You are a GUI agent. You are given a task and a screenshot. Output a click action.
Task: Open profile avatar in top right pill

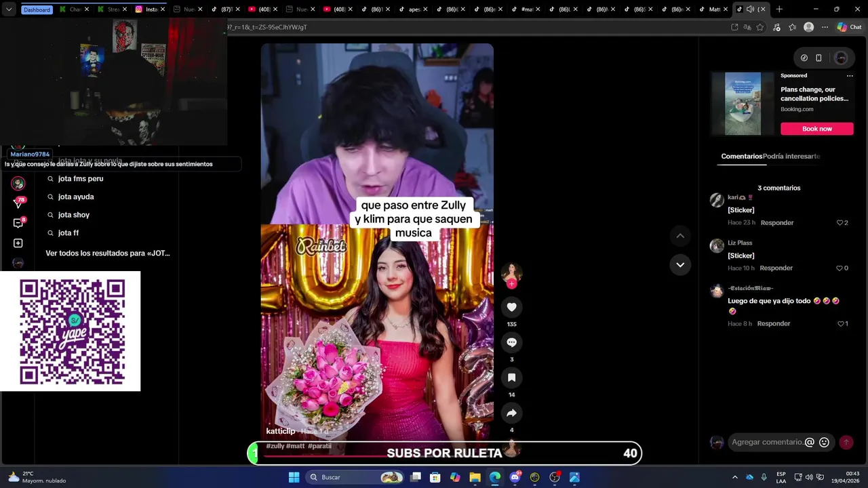click(x=841, y=58)
